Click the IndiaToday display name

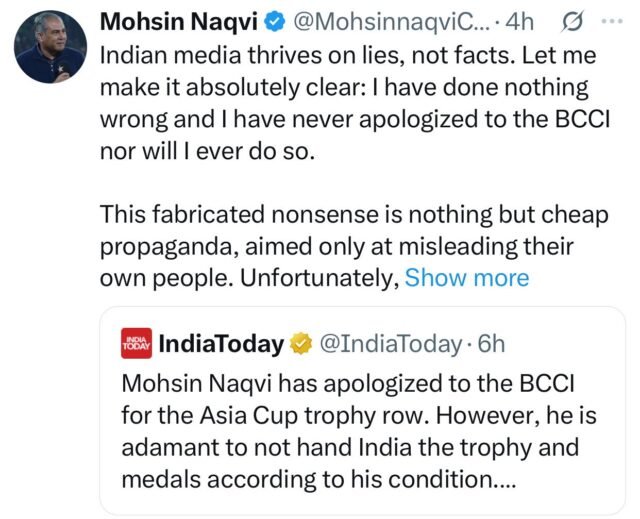tap(221, 344)
